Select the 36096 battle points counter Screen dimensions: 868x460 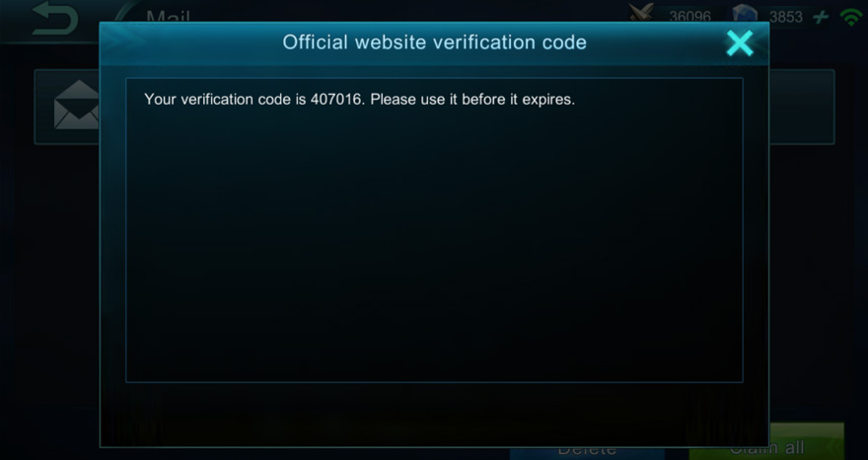689,17
